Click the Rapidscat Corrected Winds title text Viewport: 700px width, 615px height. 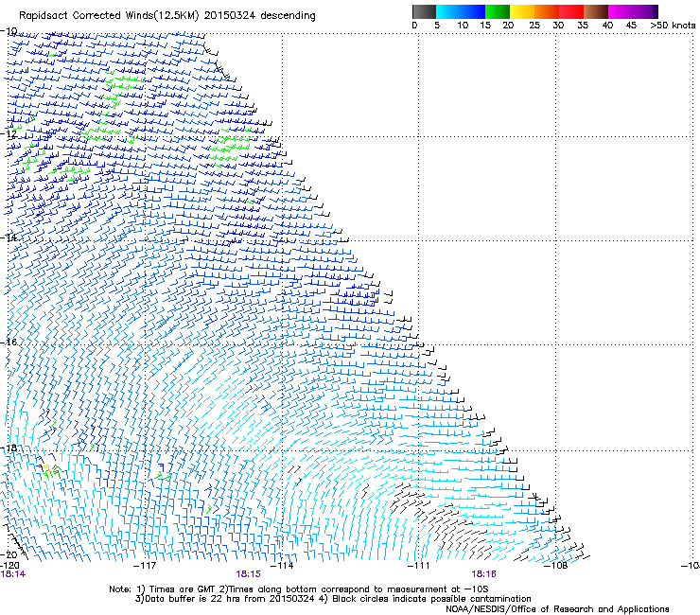pos(167,16)
